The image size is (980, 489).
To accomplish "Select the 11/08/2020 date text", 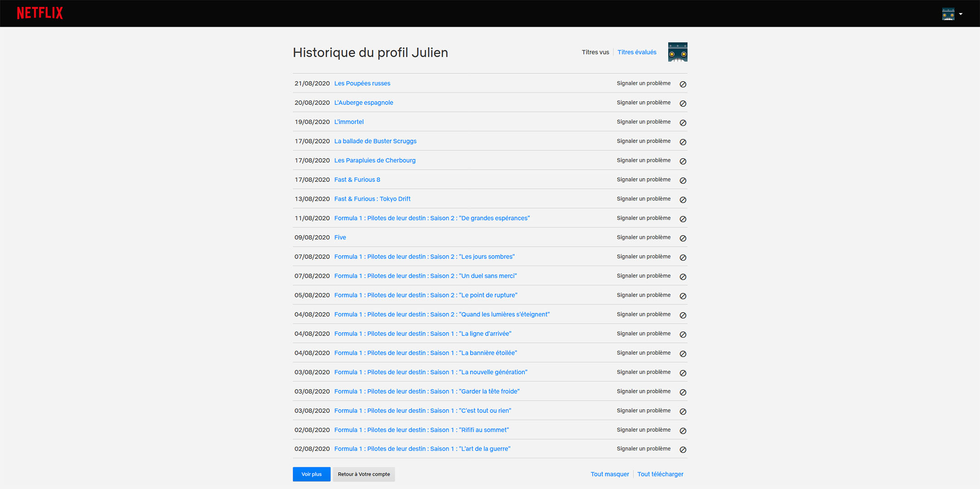I will pyautogui.click(x=312, y=218).
